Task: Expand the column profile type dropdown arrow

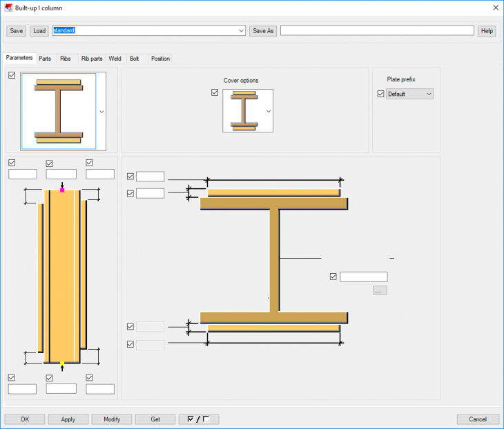Action: (x=101, y=112)
